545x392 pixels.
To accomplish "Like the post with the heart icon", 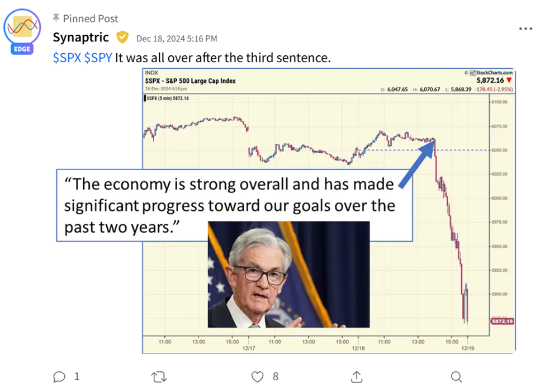I will pyautogui.click(x=257, y=377).
